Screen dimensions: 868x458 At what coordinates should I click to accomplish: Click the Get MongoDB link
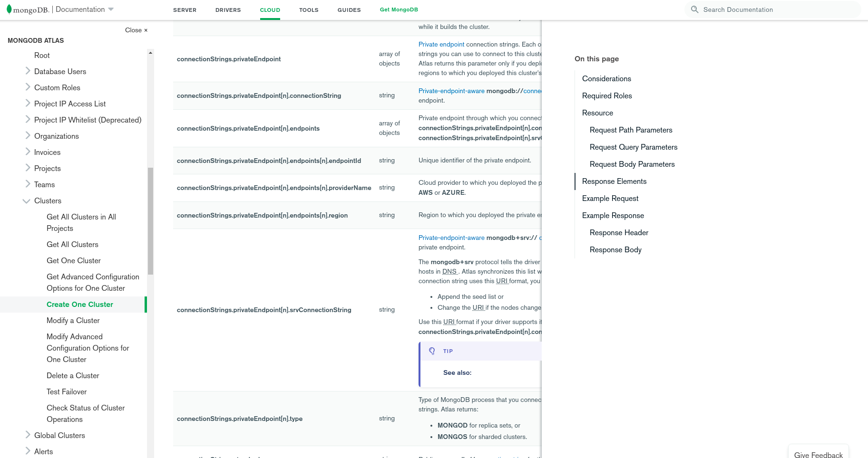[x=399, y=10]
